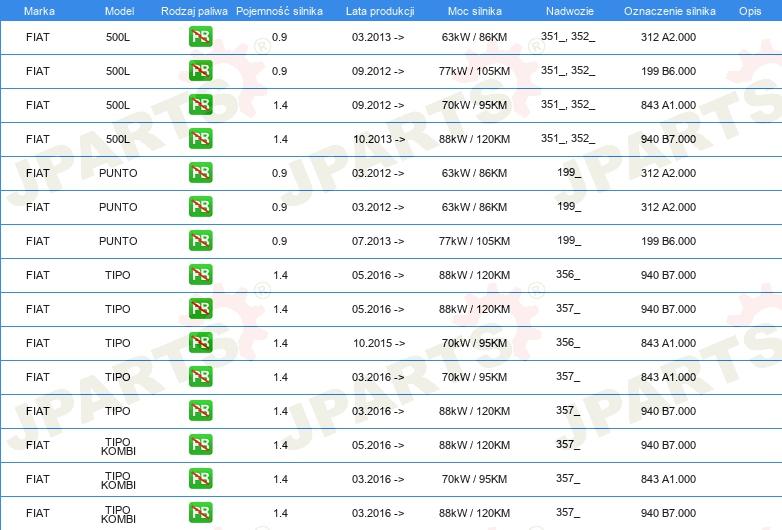Click engine size 0.9 in PUNTO 07.2013 row
This screenshot has width=782, height=530.
279,241
